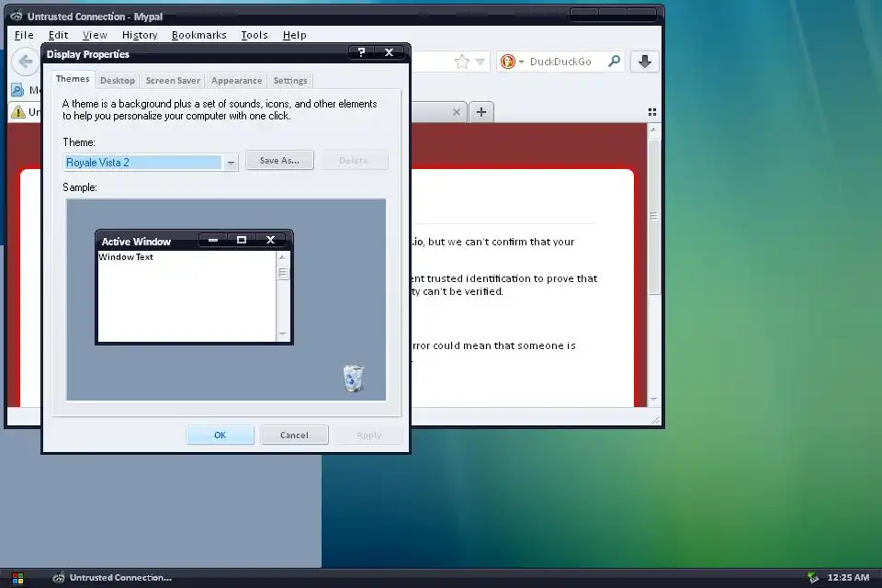Switch to the Settings tab
The height and width of the screenshot is (588, 882).
(290, 81)
